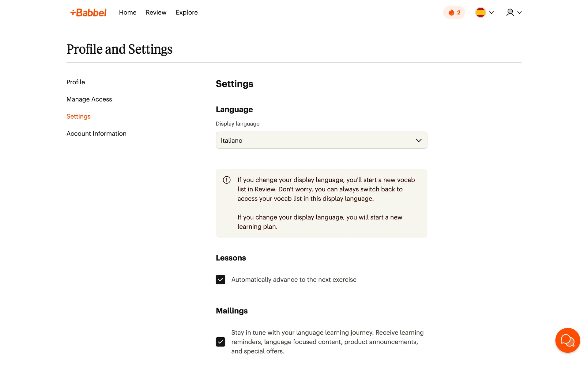The width and height of the screenshot is (588, 368).
Task: Click the Babbel logo
Action: point(88,13)
